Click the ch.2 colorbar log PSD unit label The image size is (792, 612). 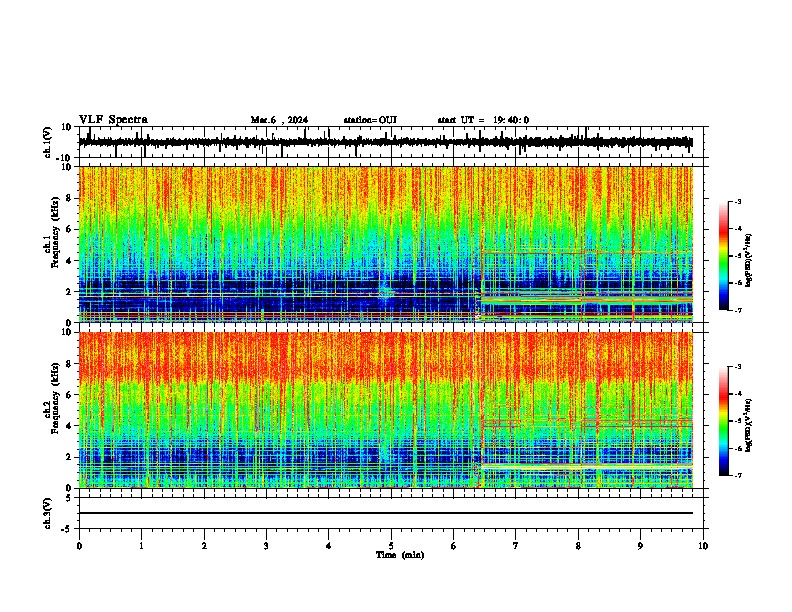tap(749, 425)
